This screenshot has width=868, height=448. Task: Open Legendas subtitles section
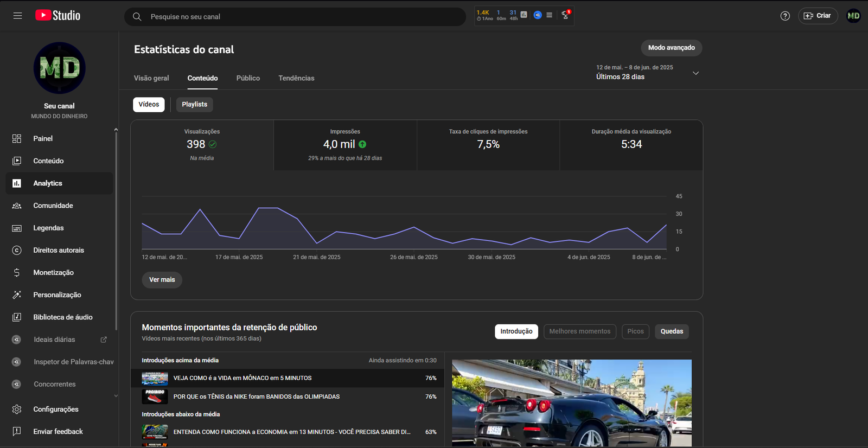point(59,228)
